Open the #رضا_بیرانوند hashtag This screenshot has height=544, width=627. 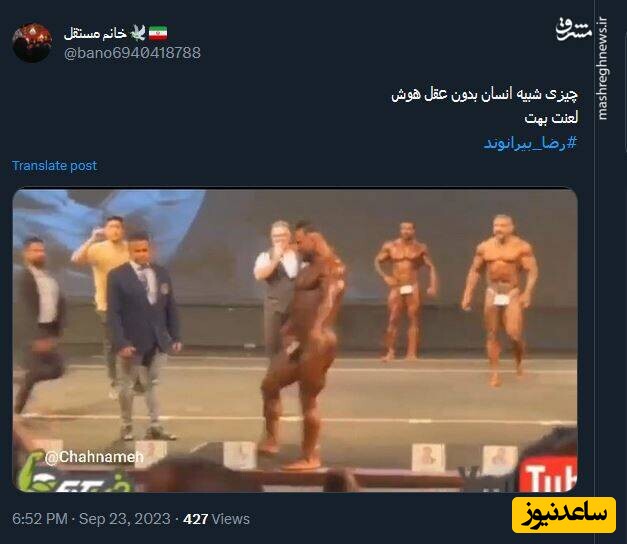tap(531, 143)
